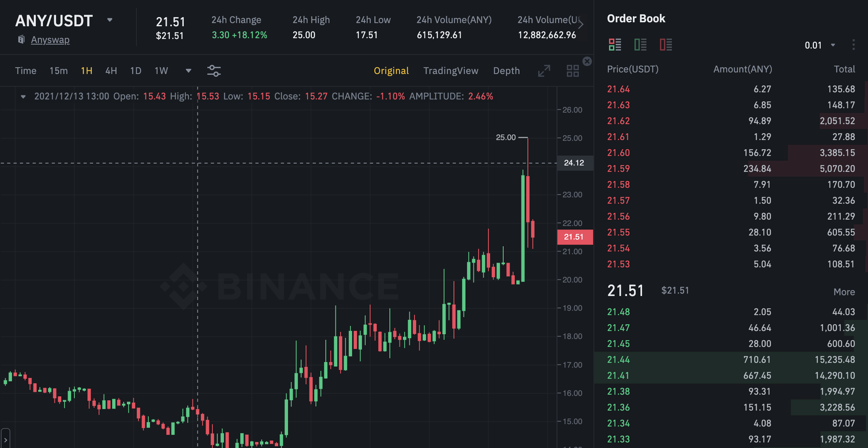The width and height of the screenshot is (868, 448).
Task: Show only buy orders view
Action: pos(640,45)
